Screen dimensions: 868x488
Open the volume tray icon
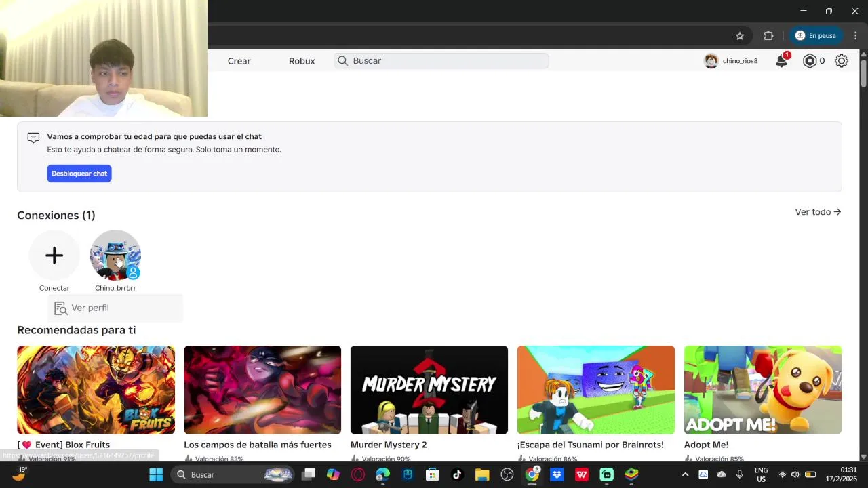[x=795, y=474]
